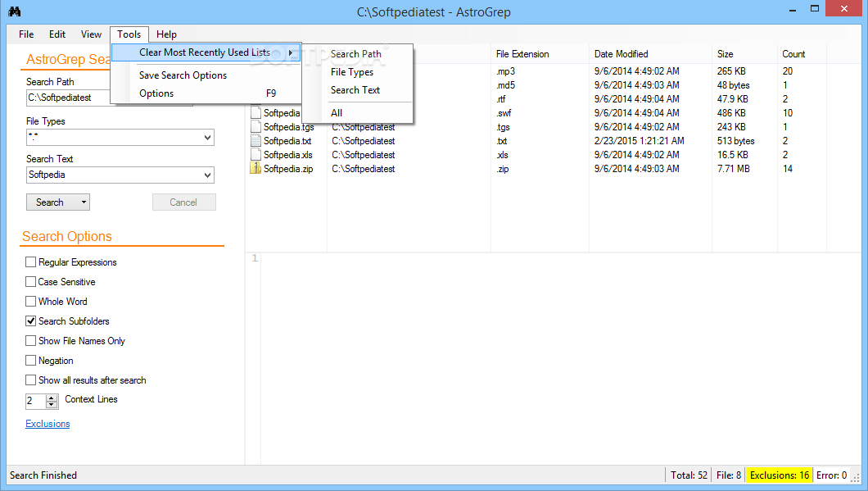Click the .swf extension cell

pos(504,113)
